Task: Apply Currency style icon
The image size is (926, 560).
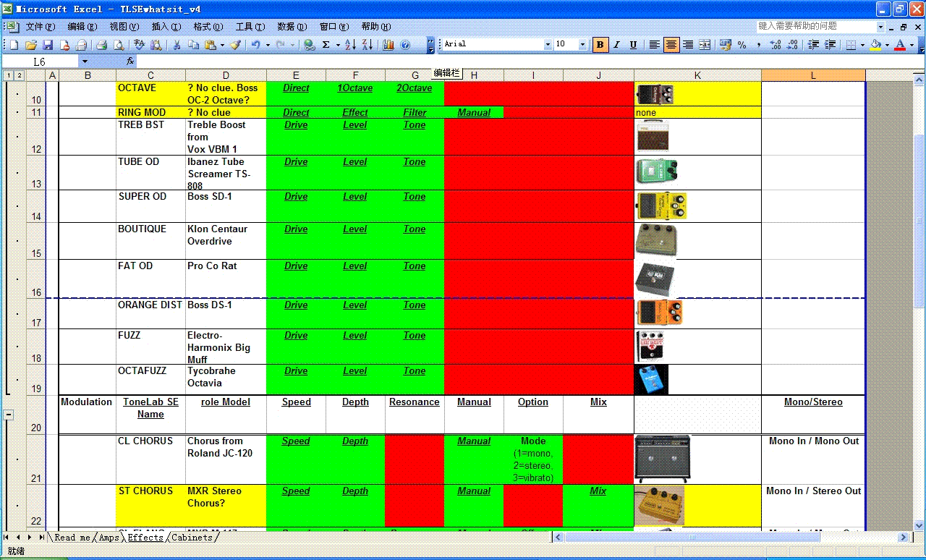Action: (x=726, y=45)
